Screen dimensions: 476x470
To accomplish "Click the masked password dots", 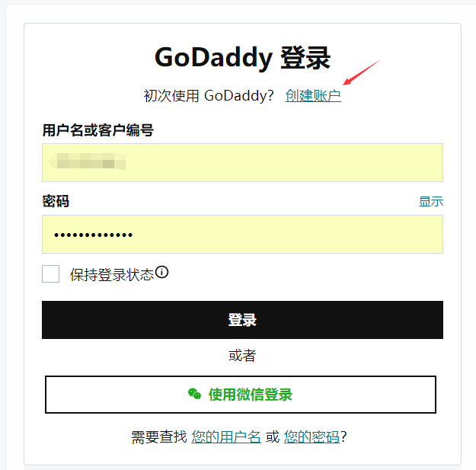I will tap(93, 235).
